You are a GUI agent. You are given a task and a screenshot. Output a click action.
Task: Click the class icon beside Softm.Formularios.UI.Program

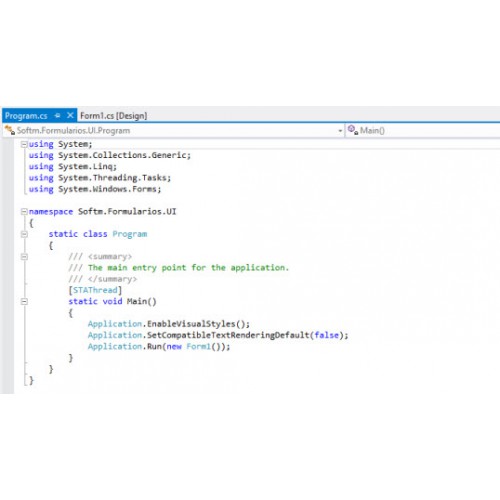coord(10,130)
